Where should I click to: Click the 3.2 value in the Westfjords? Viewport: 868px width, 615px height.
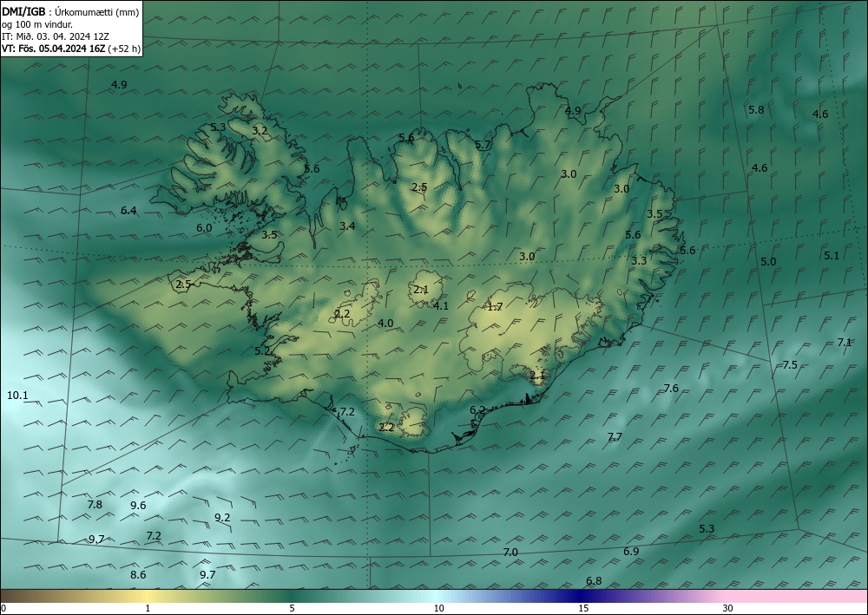pos(260,131)
